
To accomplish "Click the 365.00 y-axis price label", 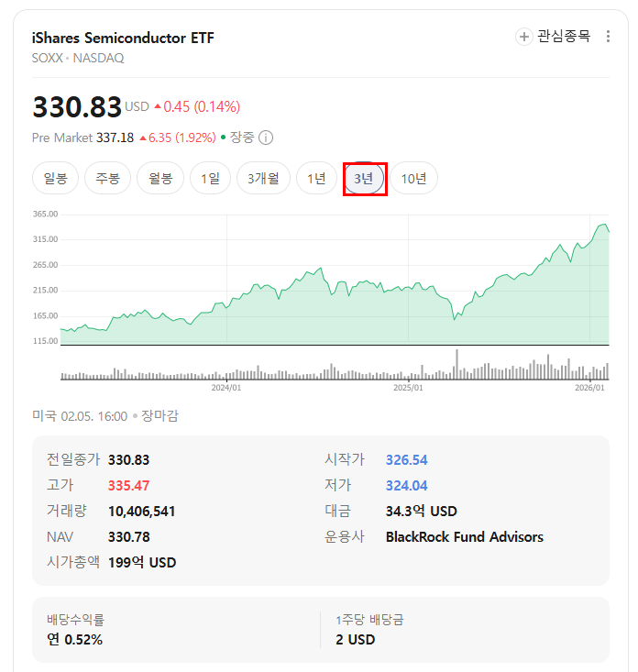I will pos(46,215).
